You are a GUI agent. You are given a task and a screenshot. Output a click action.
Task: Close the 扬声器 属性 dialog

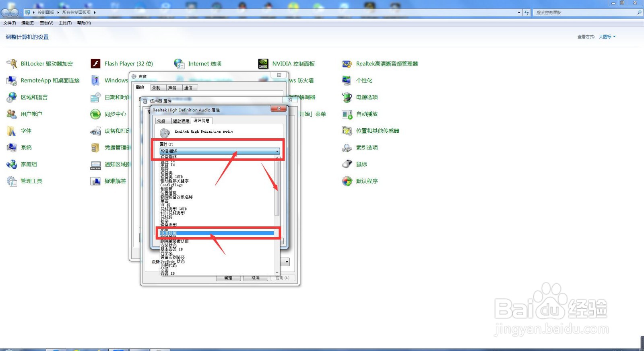[290, 100]
